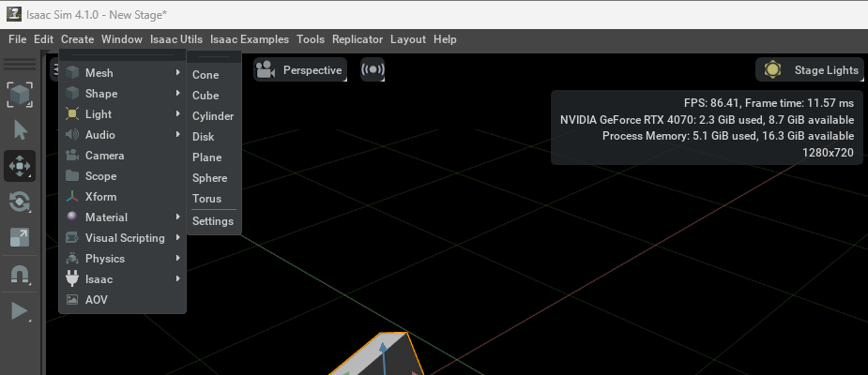Click the render mode waves icon
The width and height of the screenshot is (868, 375).
coord(373,69)
